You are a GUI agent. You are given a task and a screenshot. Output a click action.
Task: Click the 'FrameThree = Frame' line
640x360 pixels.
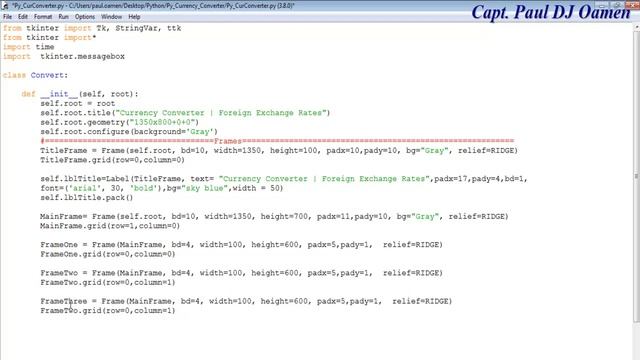[246, 301]
